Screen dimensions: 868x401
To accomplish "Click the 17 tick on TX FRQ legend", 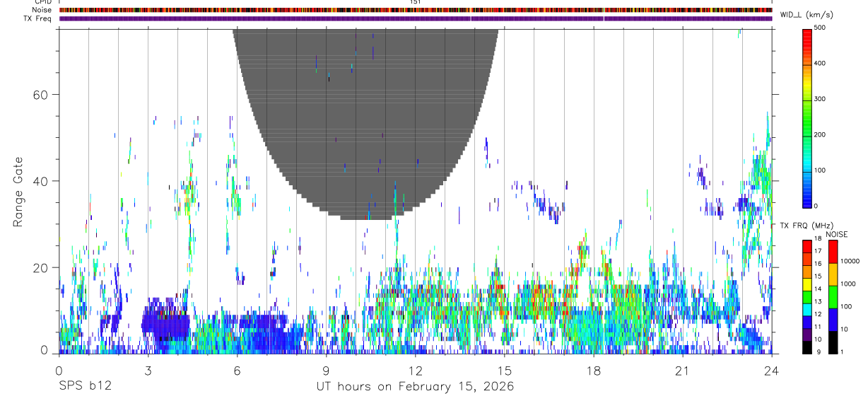I will coord(818,251).
